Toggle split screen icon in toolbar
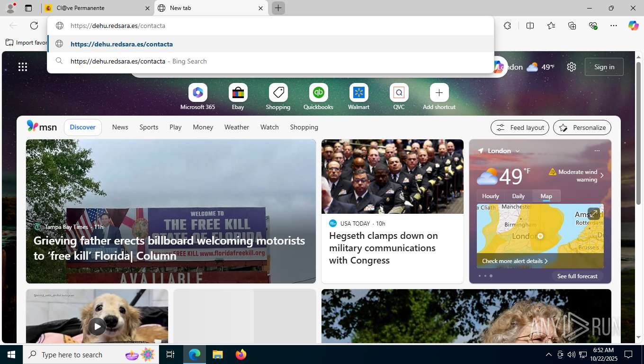 tap(530, 26)
